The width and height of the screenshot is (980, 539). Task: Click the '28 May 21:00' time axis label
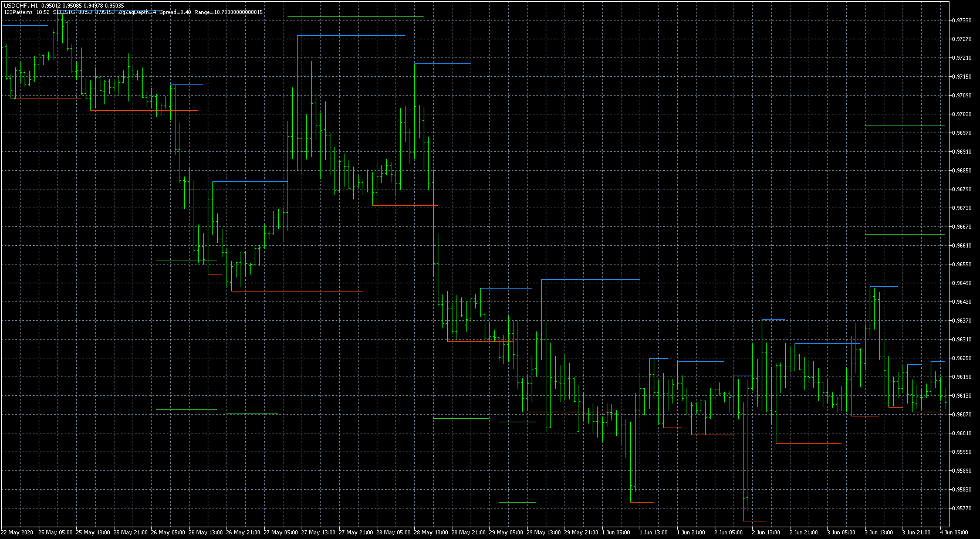[x=469, y=533]
